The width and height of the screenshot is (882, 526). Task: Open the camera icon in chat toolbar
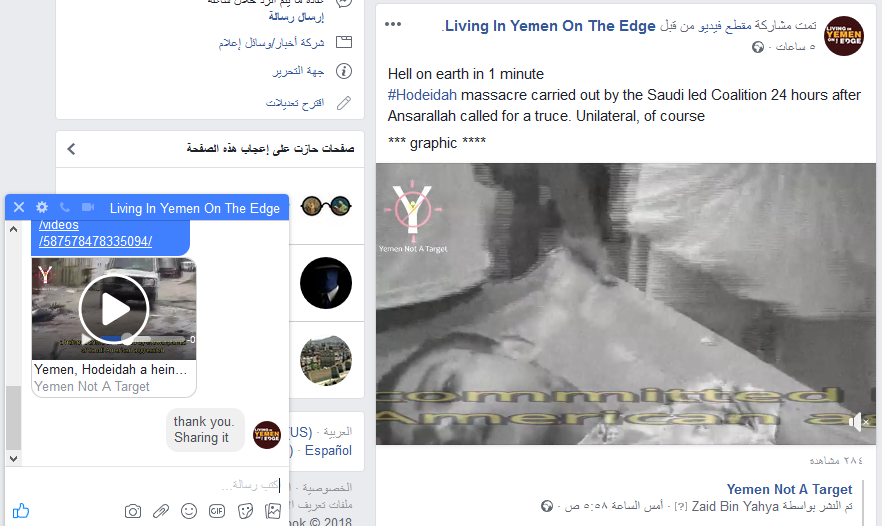click(133, 511)
